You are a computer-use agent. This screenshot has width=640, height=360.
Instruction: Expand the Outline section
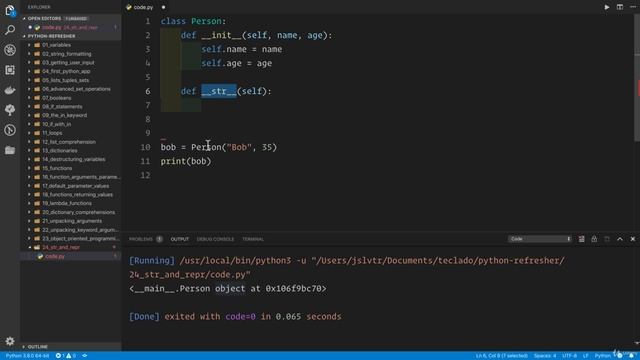coord(38,347)
